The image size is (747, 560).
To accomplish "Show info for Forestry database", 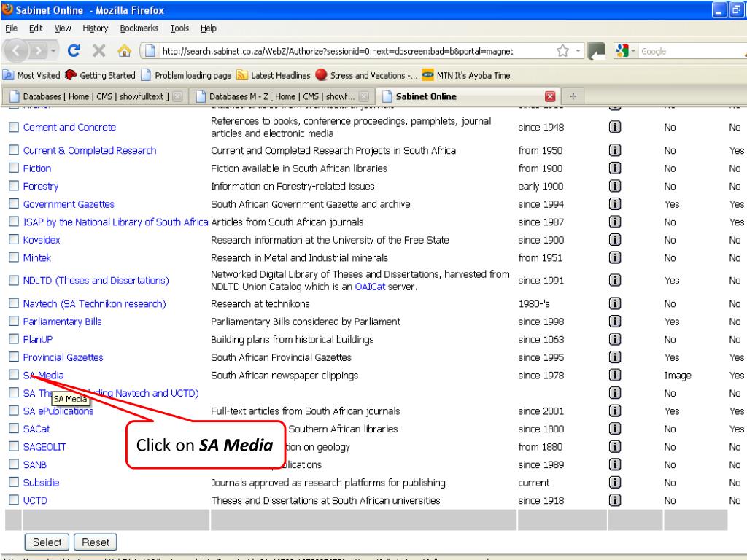I will pos(614,186).
